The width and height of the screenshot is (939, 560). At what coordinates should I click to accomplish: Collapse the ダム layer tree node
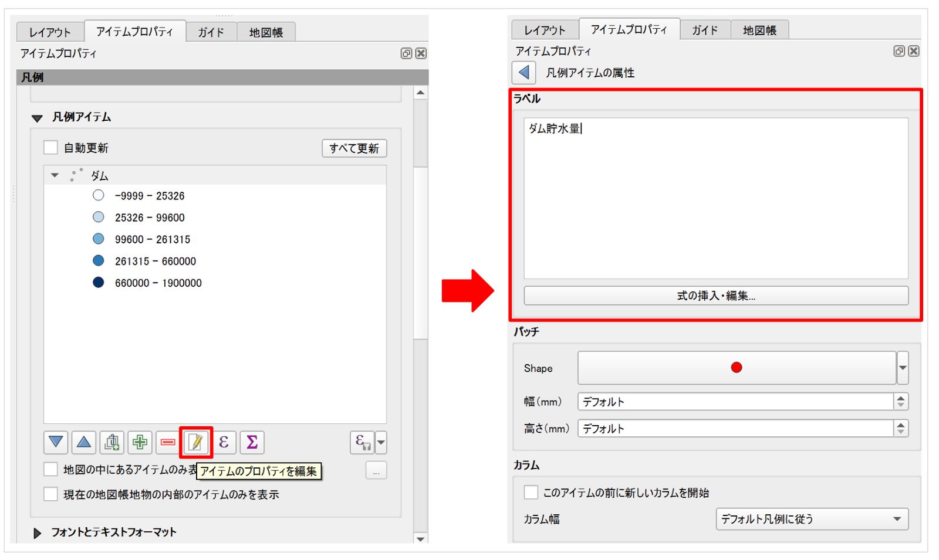click(55, 175)
